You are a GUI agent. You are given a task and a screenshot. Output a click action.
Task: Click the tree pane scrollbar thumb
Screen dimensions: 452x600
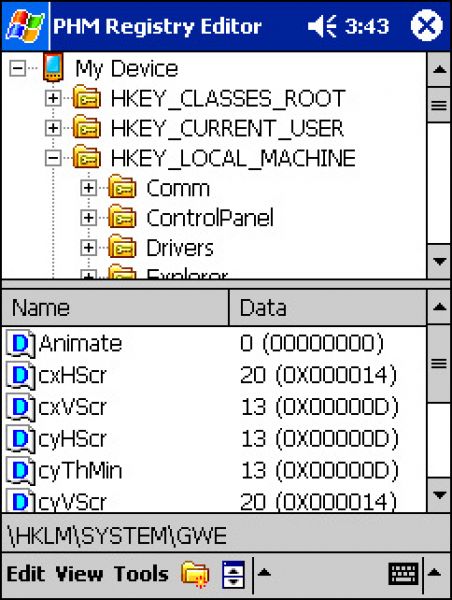point(439,105)
